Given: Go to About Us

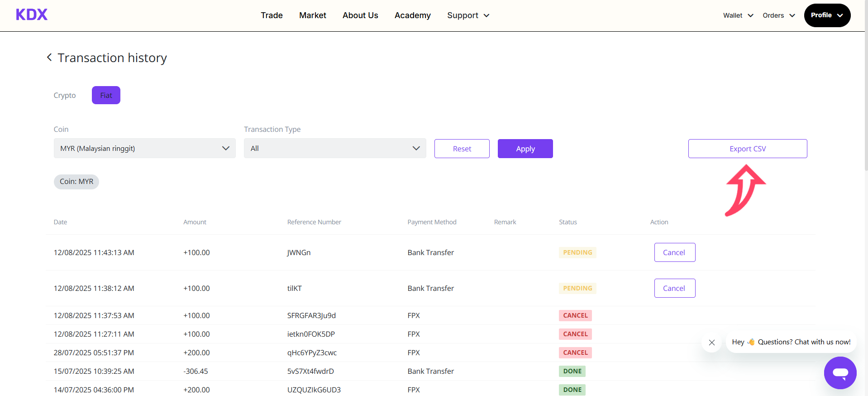Looking at the screenshot, I should (360, 15).
